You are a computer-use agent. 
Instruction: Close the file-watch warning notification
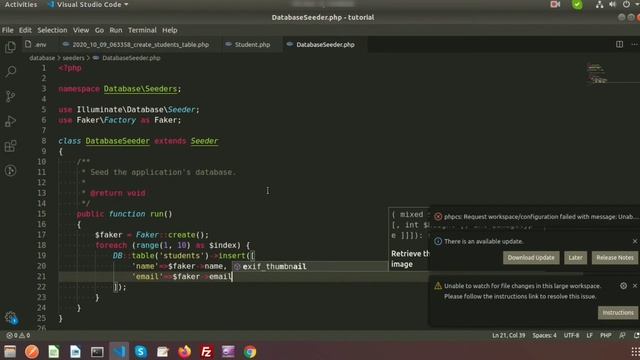click(x=635, y=286)
